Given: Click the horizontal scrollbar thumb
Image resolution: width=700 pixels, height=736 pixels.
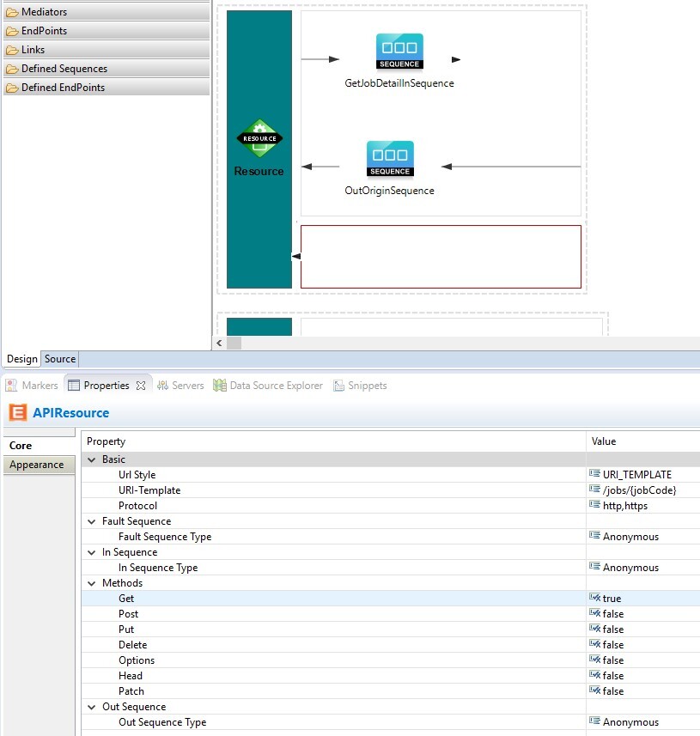Looking at the screenshot, I should 234,344.
